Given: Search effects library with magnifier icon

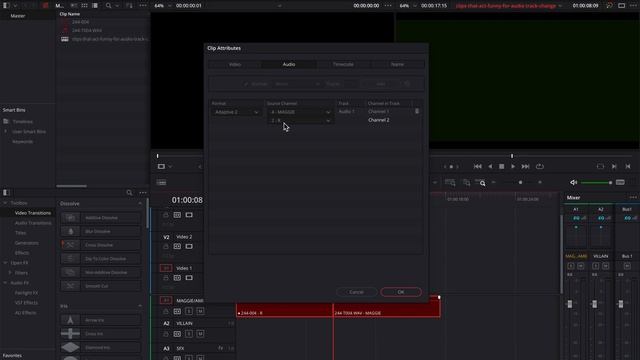Looking at the screenshot, I should 129,193.
